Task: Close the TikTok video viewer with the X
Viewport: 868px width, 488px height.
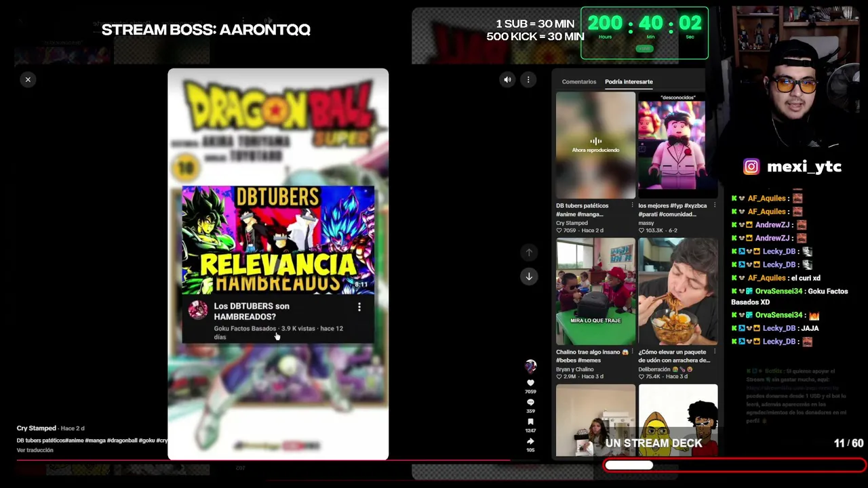Action: [28, 80]
